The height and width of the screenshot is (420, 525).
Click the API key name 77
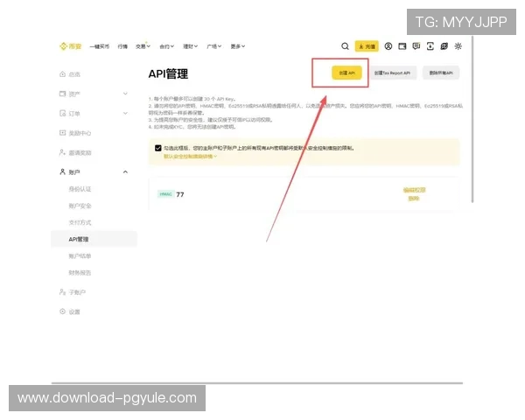[x=180, y=194]
